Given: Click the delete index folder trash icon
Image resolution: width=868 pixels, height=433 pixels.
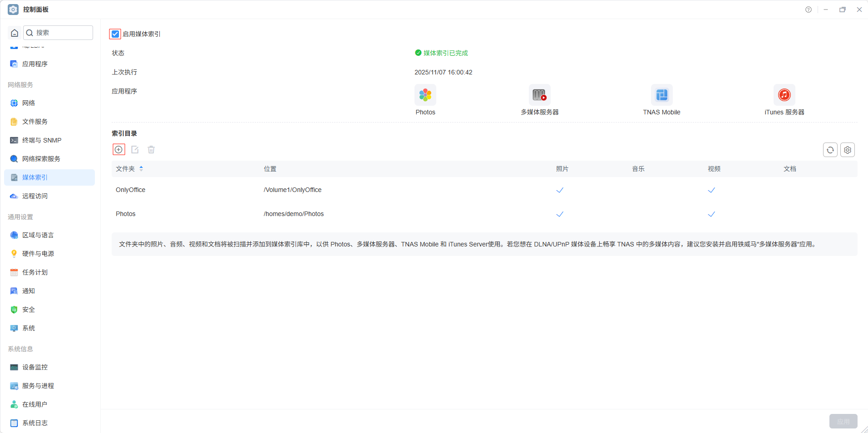Looking at the screenshot, I should pyautogui.click(x=151, y=149).
